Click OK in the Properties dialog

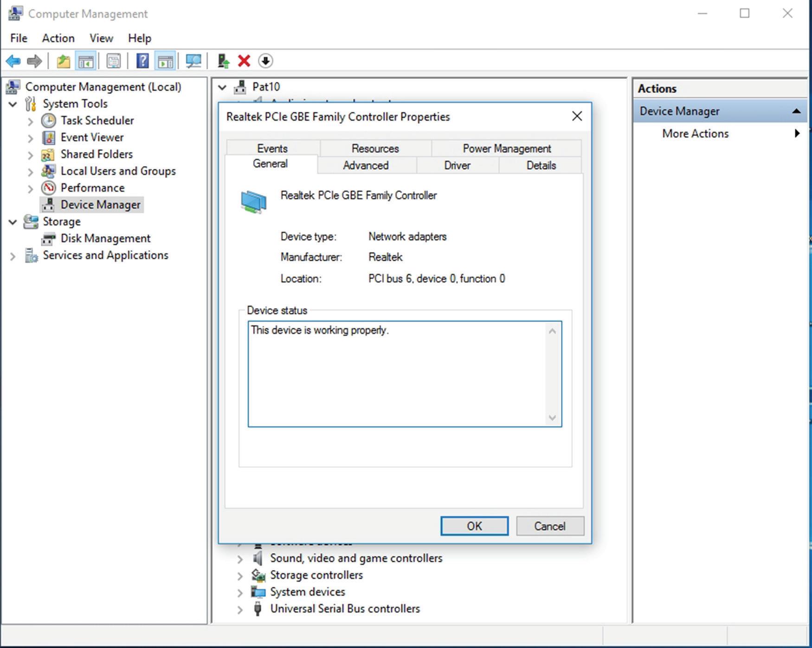pos(474,526)
